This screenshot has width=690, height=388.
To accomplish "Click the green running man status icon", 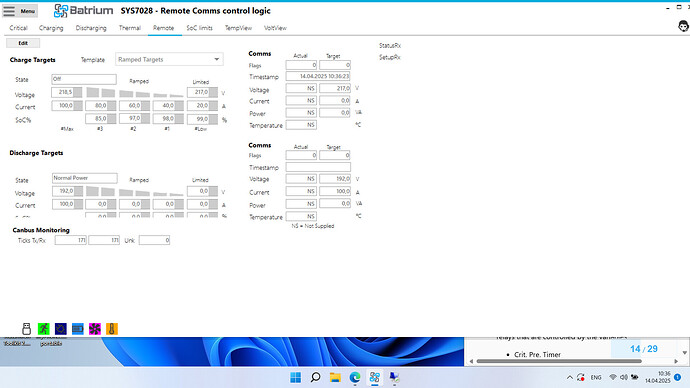I will 44,329.
